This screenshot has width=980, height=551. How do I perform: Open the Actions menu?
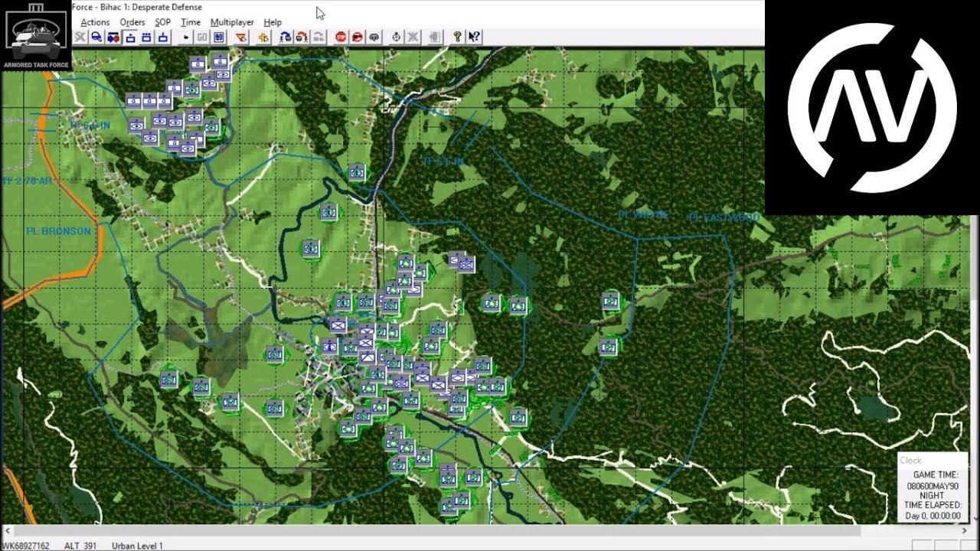click(x=95, y=22)
